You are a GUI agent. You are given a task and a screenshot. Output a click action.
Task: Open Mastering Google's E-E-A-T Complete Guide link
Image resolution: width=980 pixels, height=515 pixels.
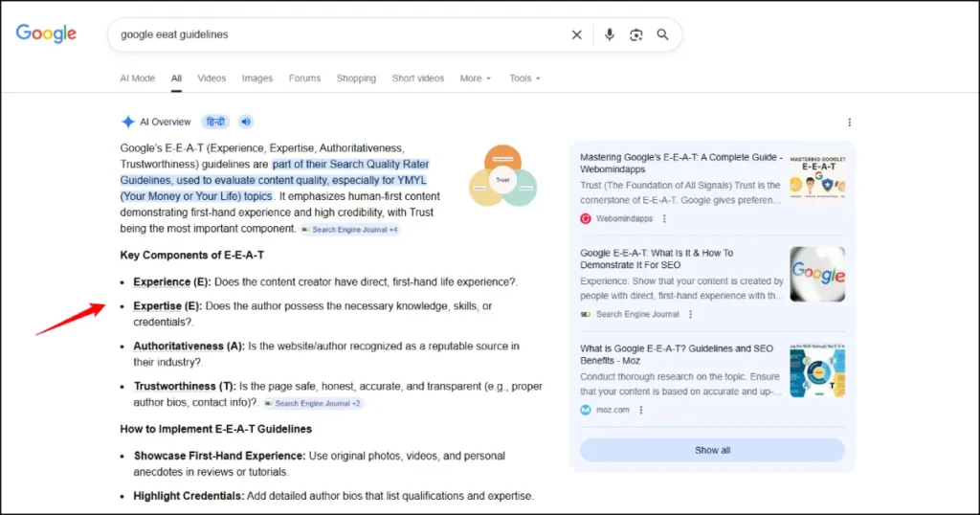coord(681,163)
